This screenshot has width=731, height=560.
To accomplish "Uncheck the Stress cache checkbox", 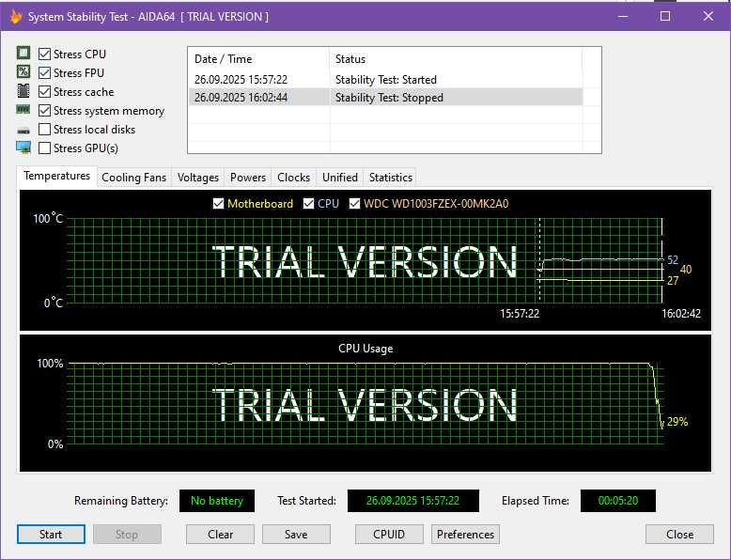I will point(44,92).
